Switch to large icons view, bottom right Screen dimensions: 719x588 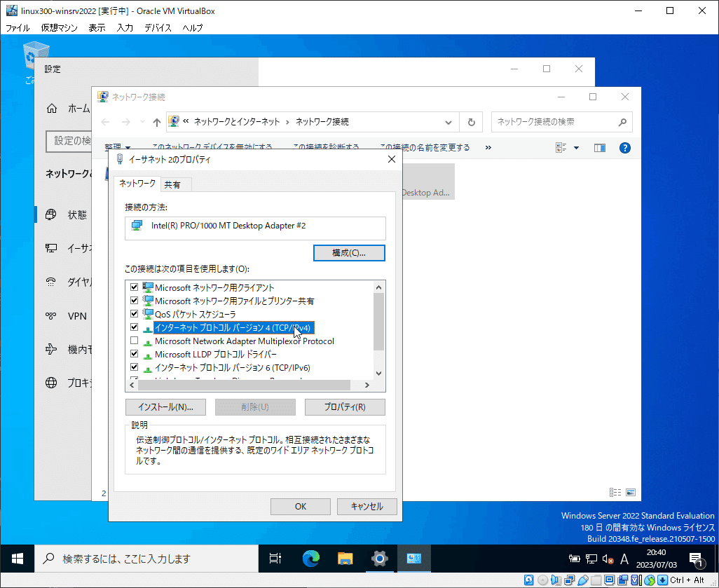(631, 492)
